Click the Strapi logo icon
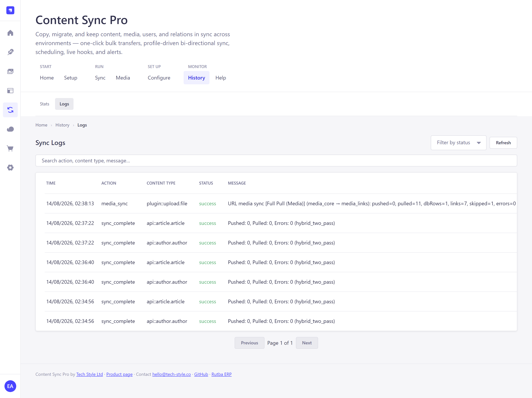Viewport: 532px width, 398px height. 10,10
